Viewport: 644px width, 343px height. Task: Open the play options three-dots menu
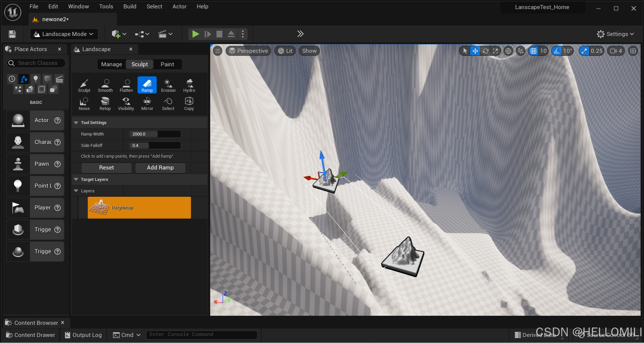243,34
